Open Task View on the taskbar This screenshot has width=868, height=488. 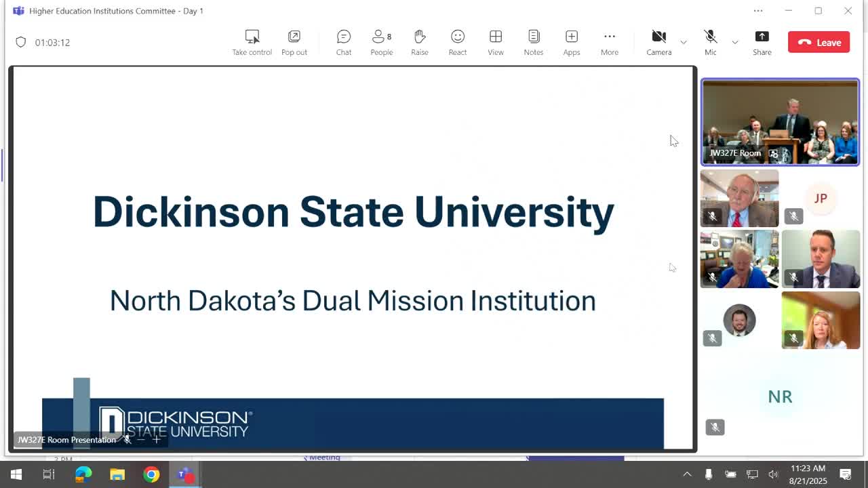(x=49, y=474)
